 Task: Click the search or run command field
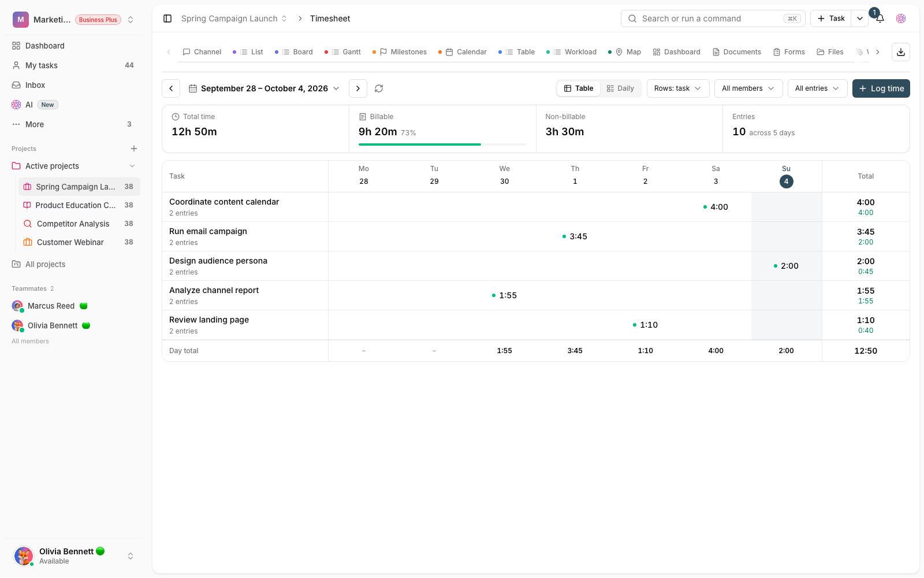(x=713, y=18)
